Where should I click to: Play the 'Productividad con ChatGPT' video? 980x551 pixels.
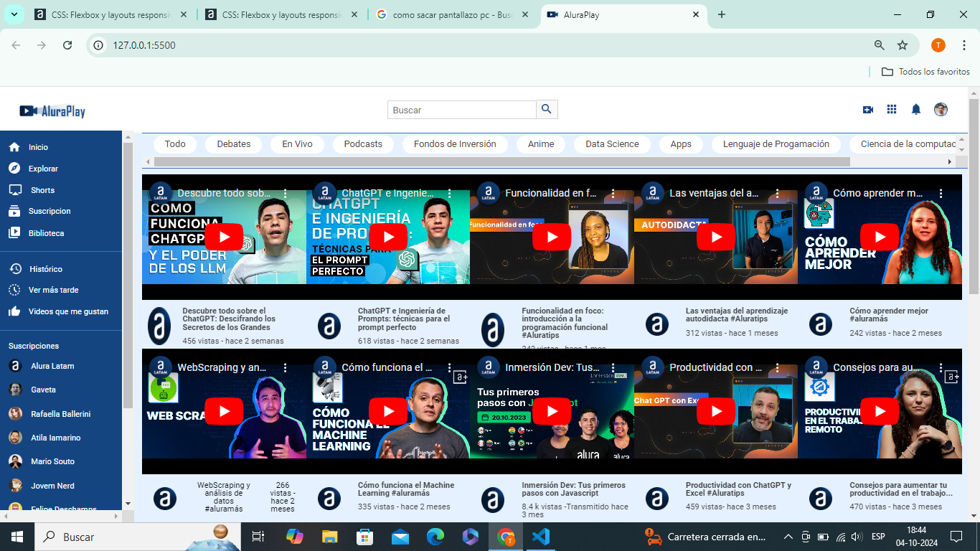(x=716, y=411)
